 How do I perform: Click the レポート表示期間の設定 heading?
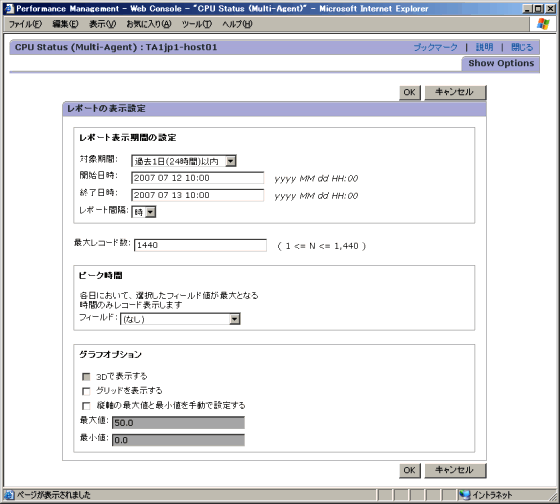pos(128,138)
